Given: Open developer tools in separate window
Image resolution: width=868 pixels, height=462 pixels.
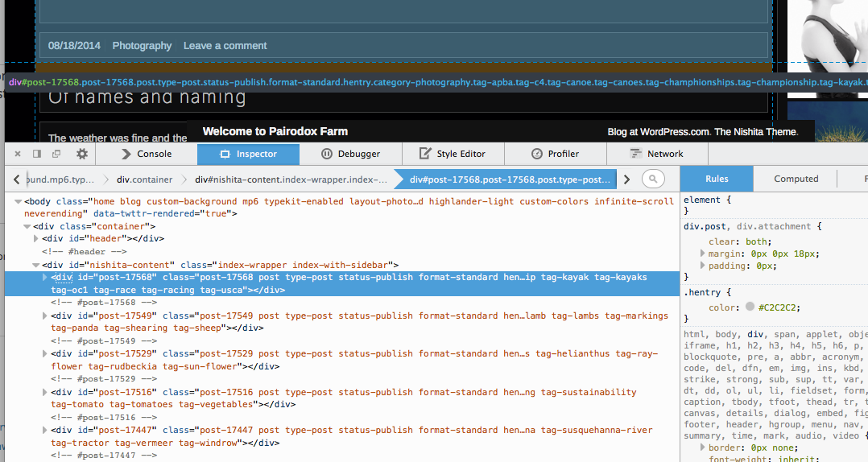Looking at the screenshot, I should coord(56,154).
